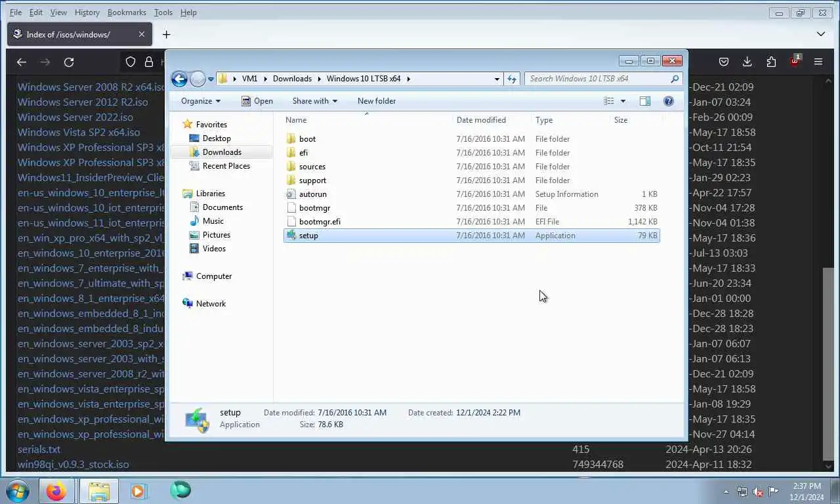
Task: Open the Share with menu
Action: tap(314, 101)
